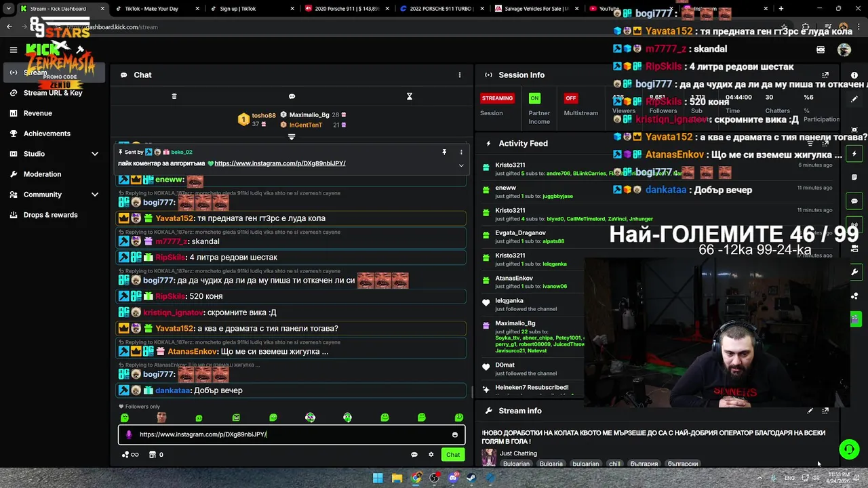Click Heineken7 Resubscribed entry
The height and width of the screenshot is (488, 868).
click(532, 388)
